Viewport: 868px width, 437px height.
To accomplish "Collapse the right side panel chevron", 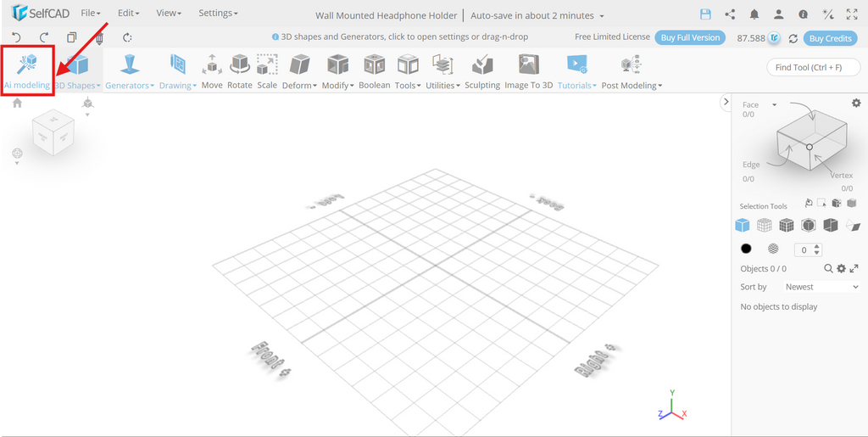I will [x=726, y=102].
